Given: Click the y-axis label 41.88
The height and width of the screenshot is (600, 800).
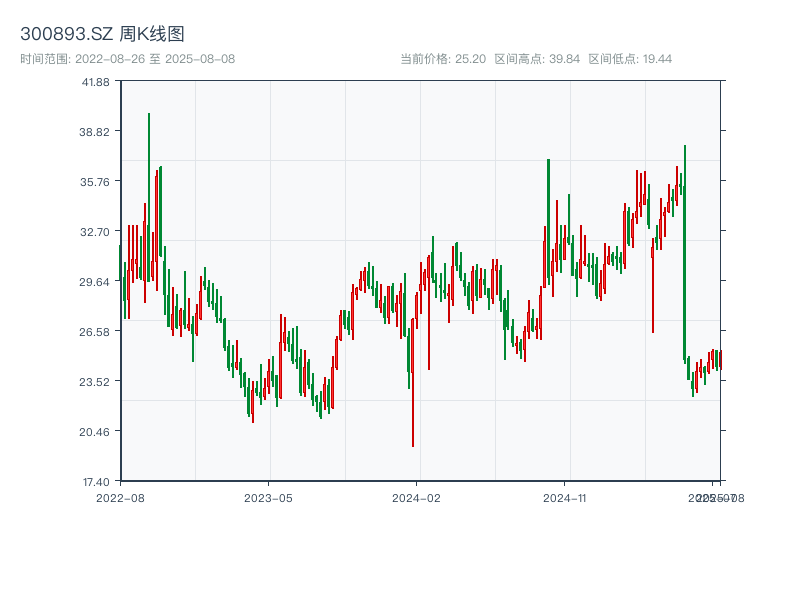Looking at the screenshot, I should pyautogui.click(x=95, y=82).
